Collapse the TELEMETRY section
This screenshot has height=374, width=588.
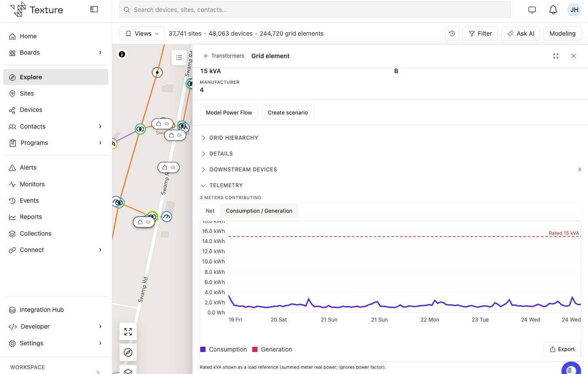click(222, 185)
